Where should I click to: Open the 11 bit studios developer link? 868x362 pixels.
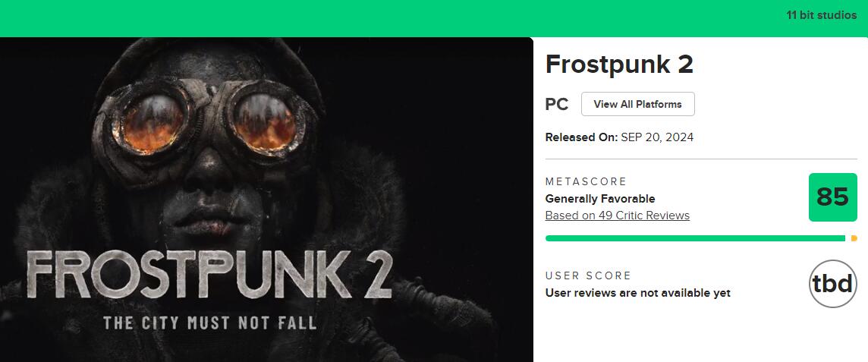click(x=822, y=15)
